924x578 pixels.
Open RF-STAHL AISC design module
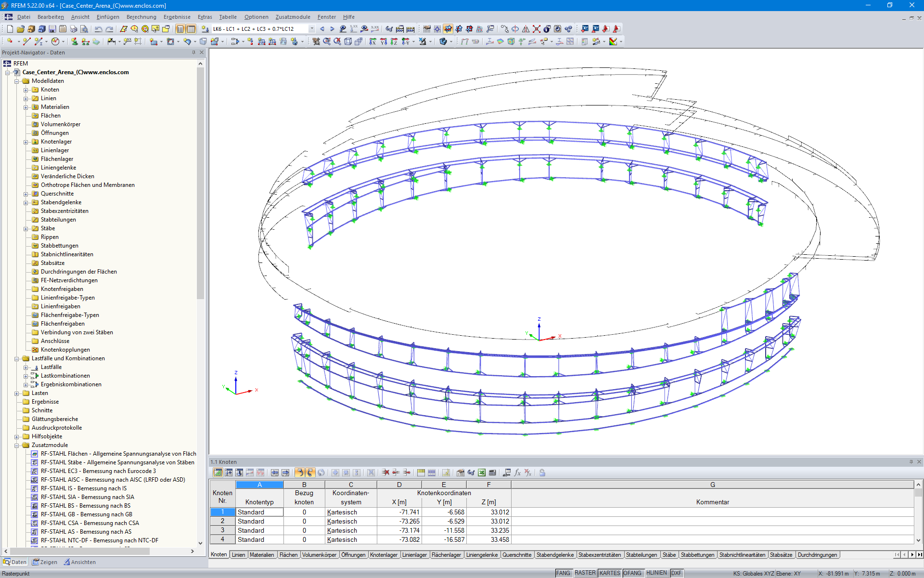pyautogui.click(x=113, y=480)
